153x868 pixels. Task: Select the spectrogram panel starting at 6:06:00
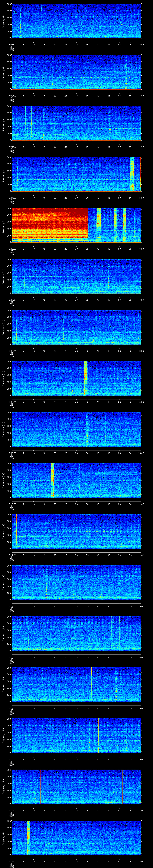77,276
